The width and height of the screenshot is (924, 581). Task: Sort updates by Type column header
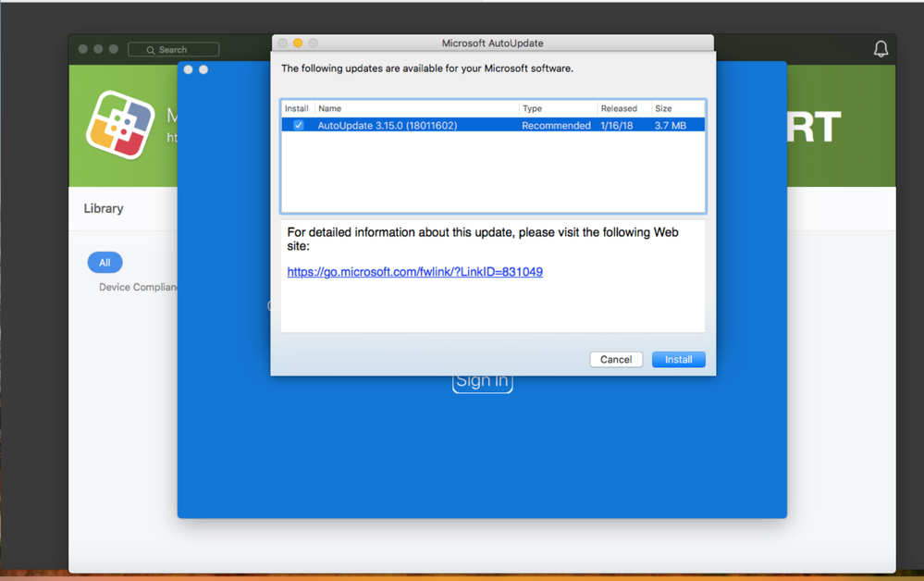coord(558,108)
